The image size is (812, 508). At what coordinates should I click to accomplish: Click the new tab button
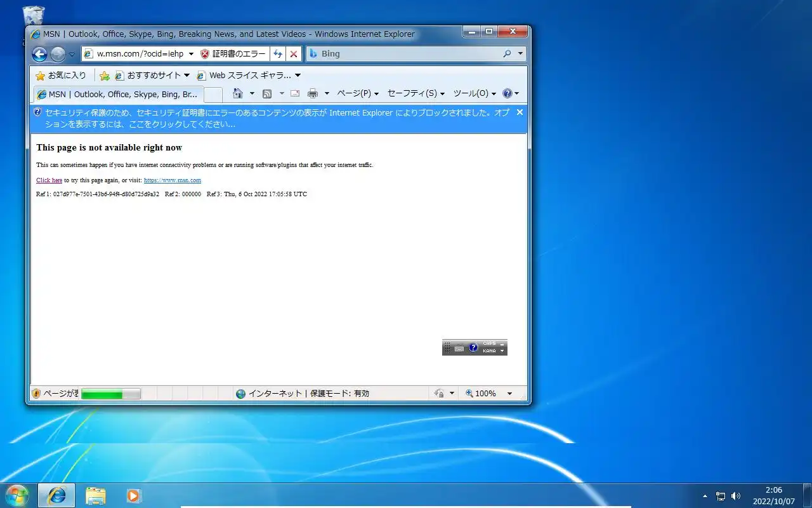(x=213, y=94)
